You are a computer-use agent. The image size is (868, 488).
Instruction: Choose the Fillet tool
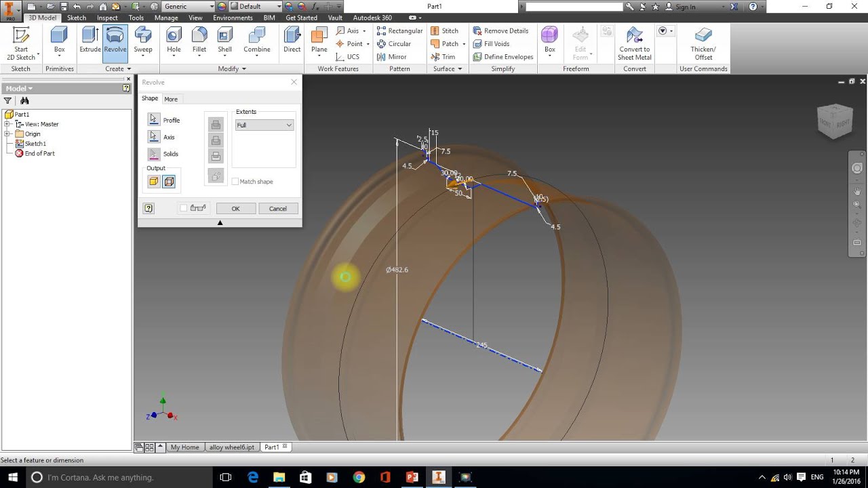click(x=199, y=39)
